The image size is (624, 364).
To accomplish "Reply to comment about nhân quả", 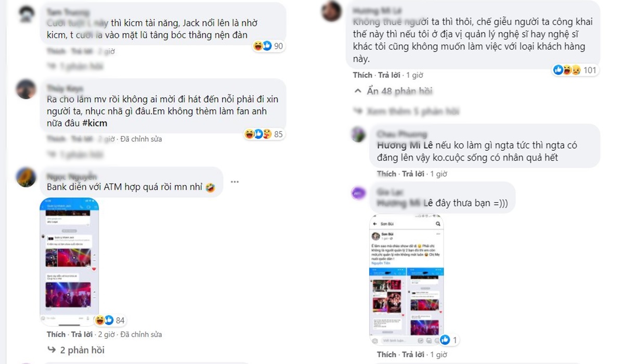I will (x=412, y=174).
